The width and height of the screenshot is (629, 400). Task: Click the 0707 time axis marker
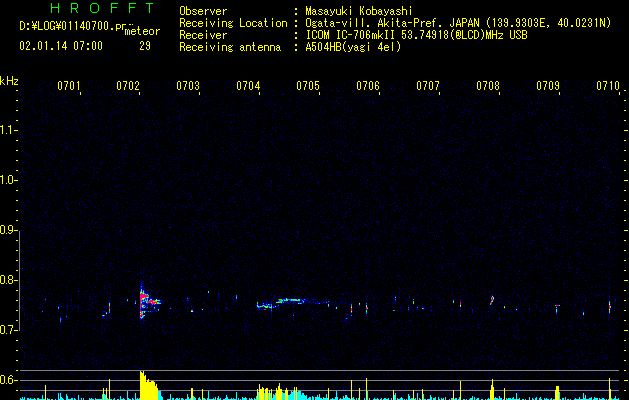coord(428,86)
